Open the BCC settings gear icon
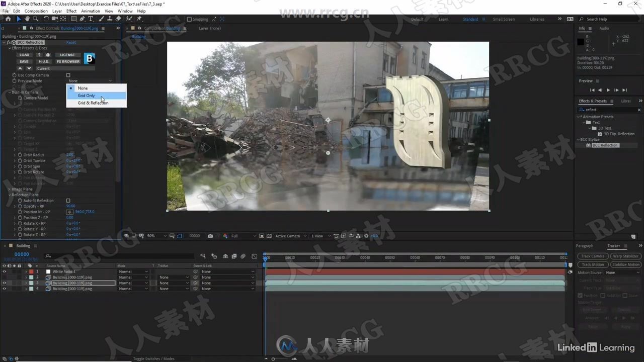The height and width of the screenshot is (362, 644). tap(48, 55)
